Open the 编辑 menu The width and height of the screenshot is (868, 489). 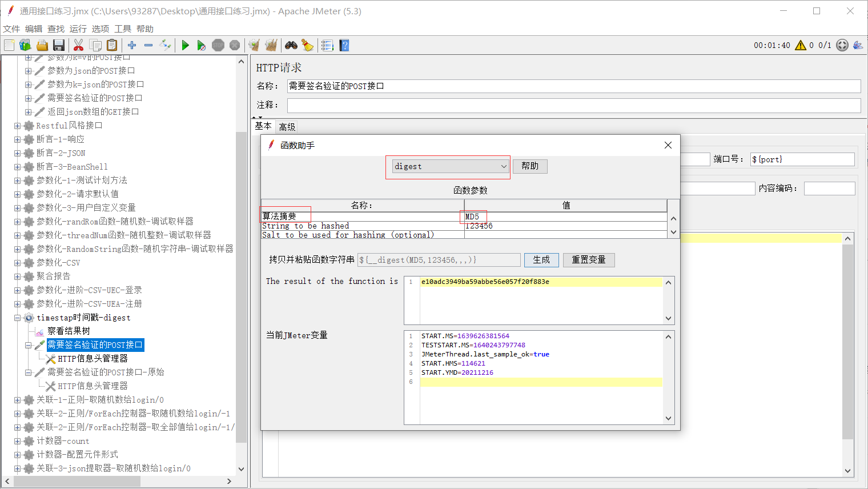coord(34,29)
